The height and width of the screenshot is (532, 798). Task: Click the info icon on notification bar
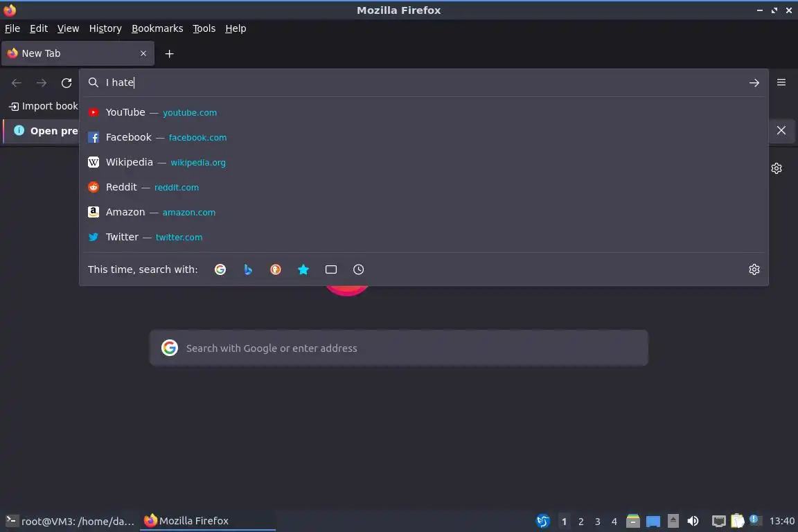coord(19,130)
